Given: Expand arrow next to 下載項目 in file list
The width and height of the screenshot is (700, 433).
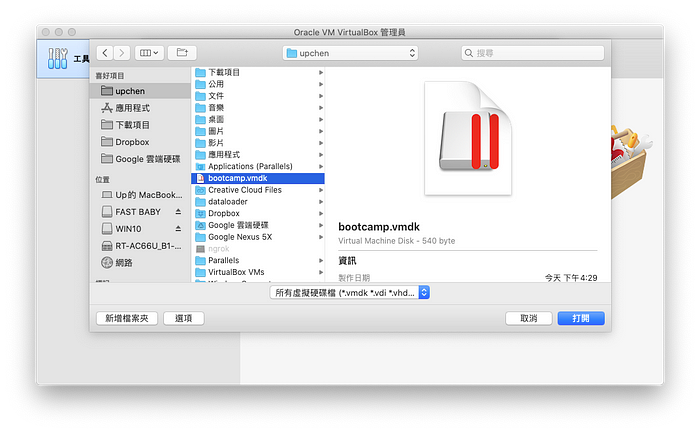Looking at the screenshot, I should coord(321,72).
